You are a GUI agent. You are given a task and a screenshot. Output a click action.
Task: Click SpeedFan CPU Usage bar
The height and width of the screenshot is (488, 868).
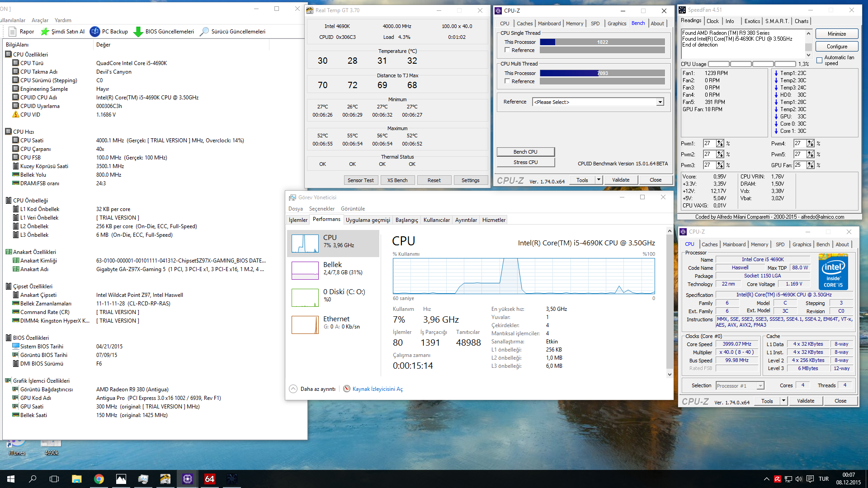[751, 64]
